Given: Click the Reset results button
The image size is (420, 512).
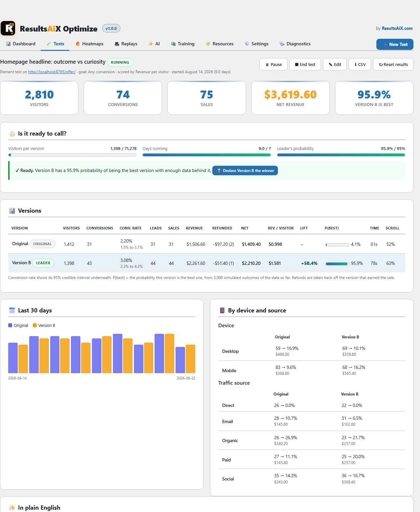Looking at the screenshot, I should pos(393,64).
